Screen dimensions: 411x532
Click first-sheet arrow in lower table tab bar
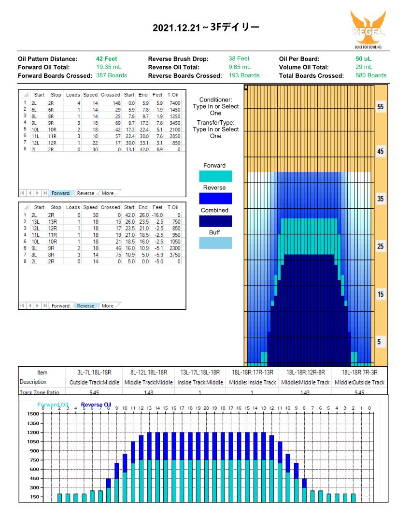pos(22,306)
